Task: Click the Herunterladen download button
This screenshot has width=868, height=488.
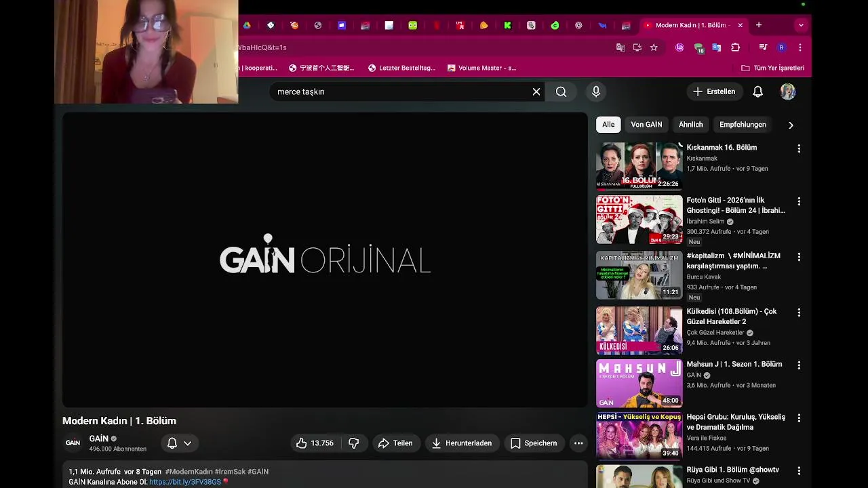Action: point(462,443)
